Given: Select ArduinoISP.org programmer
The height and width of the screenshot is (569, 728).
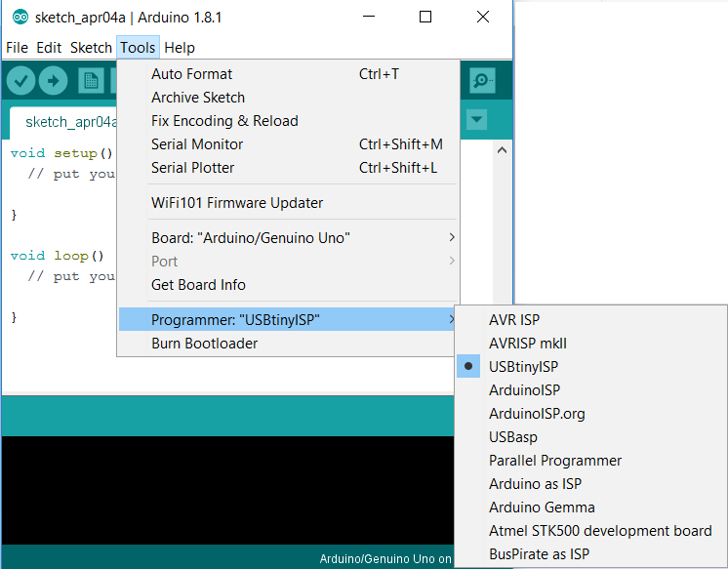Looking at the screenshot, I should [590, 414].
